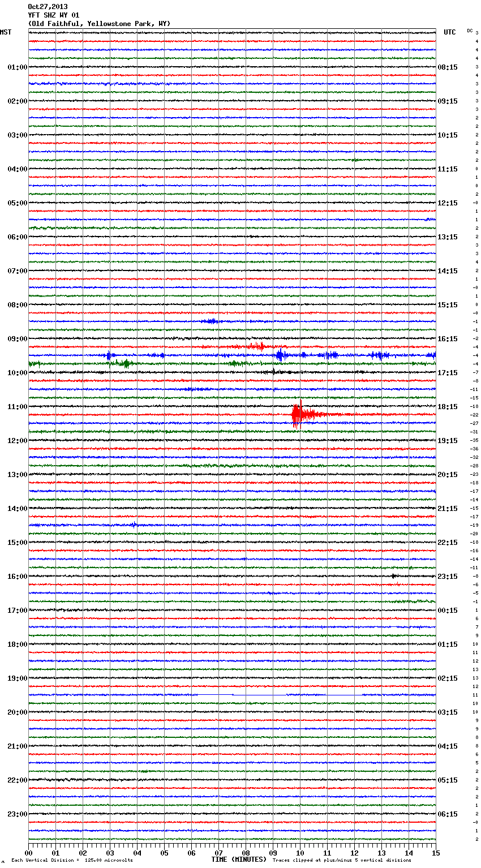Click the 06:15 UTC row label
The width and height of the screenshot is (481, 868).
[448, 814]
